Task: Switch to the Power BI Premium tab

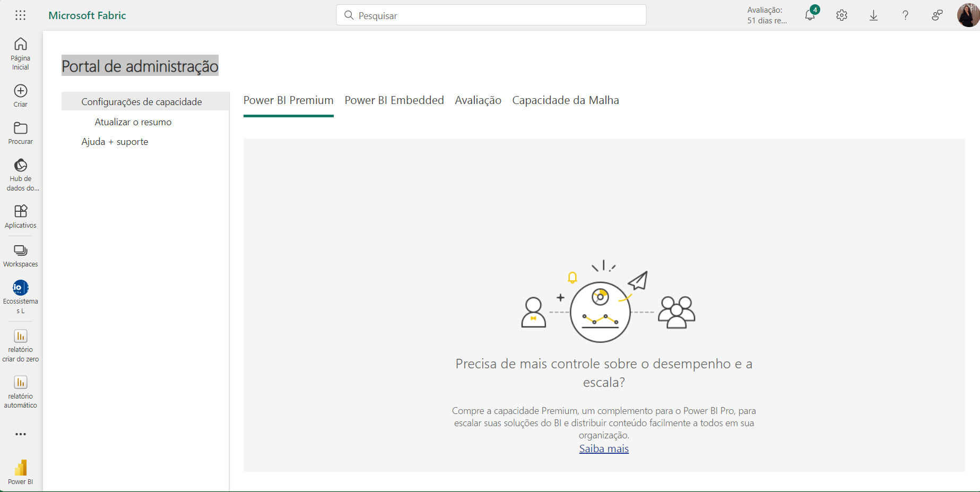Action: [289, 100]
